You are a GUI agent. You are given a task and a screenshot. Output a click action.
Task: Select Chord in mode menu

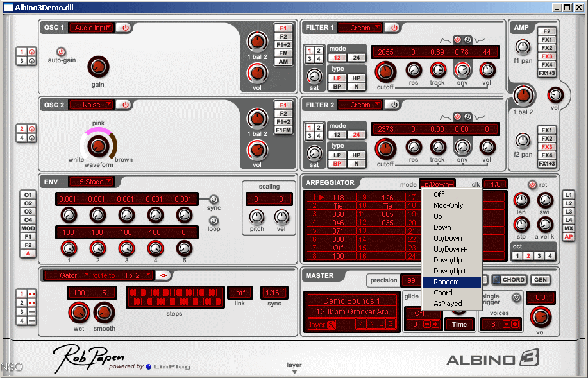tap(452, 293)
